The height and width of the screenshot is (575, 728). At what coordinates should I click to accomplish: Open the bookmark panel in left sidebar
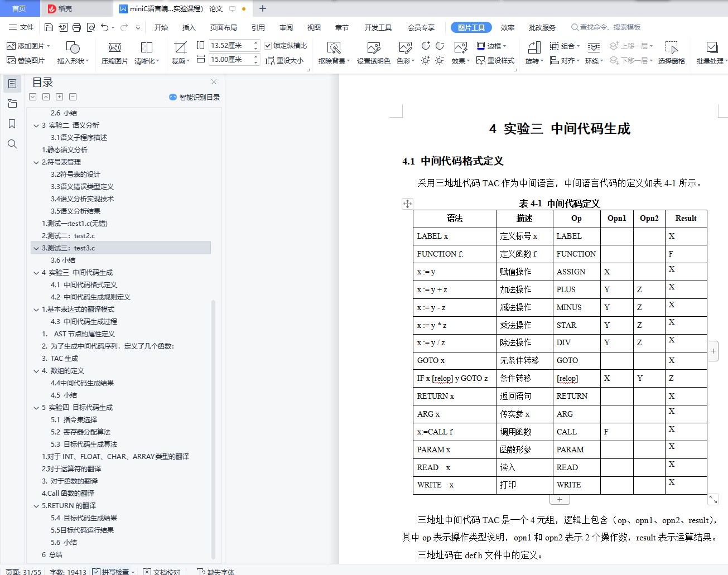click(12, 124)
